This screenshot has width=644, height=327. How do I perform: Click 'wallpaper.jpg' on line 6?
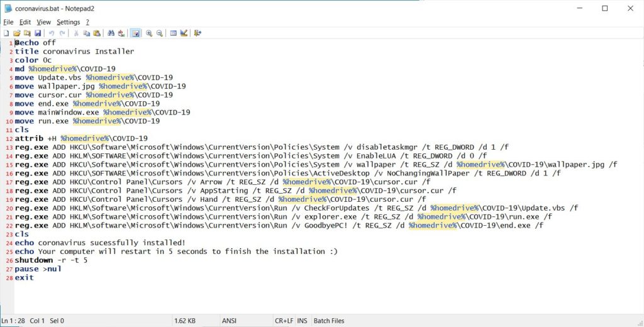pyautogui.click(x=66, y=86)
